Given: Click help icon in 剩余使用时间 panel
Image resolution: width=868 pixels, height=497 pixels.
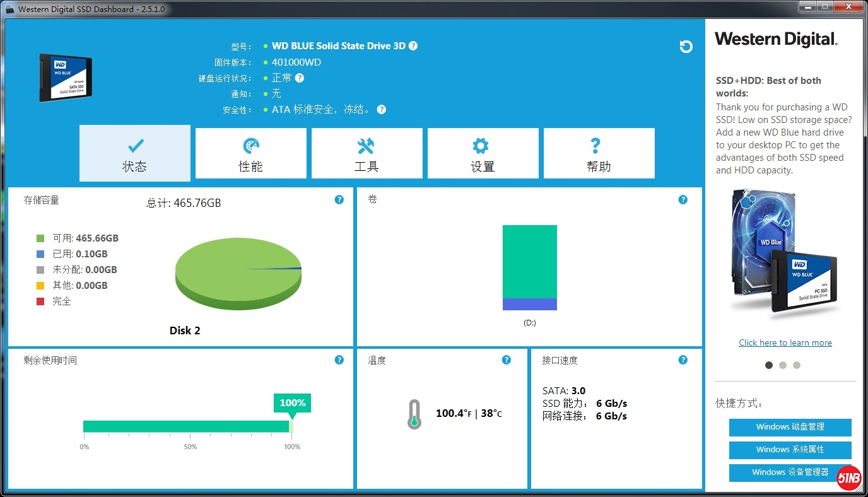Looking at the screenshot, I should [339, 360].
